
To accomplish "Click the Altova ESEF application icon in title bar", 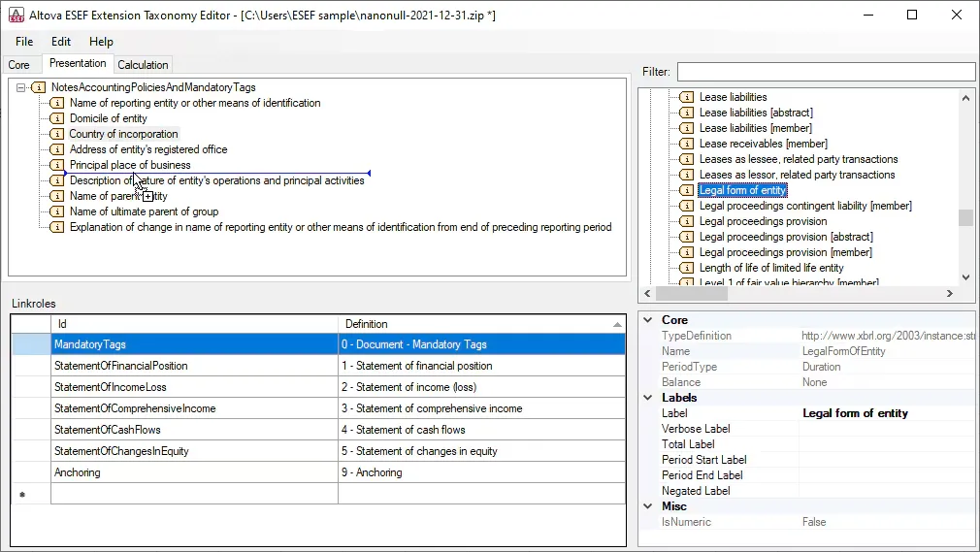I will (16, 15).
